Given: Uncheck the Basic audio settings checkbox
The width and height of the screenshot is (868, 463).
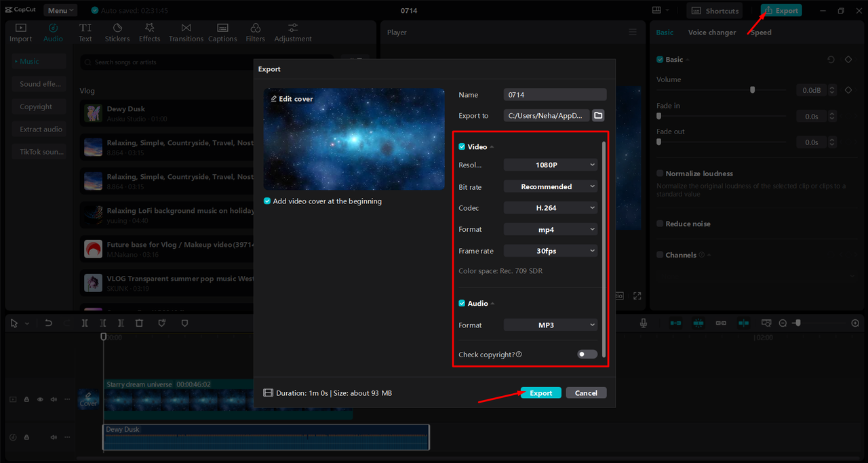Looking at the screenshot, I should (660, 60).
